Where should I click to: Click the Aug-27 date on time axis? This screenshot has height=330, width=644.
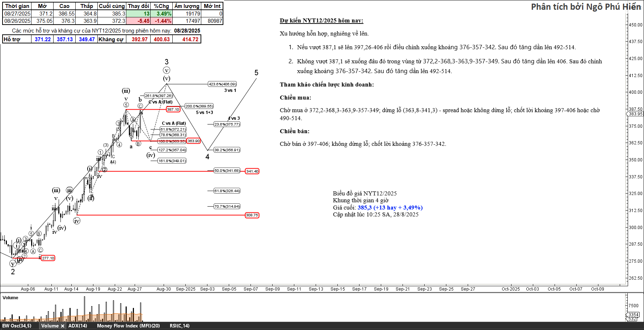(x=135, y=289)
